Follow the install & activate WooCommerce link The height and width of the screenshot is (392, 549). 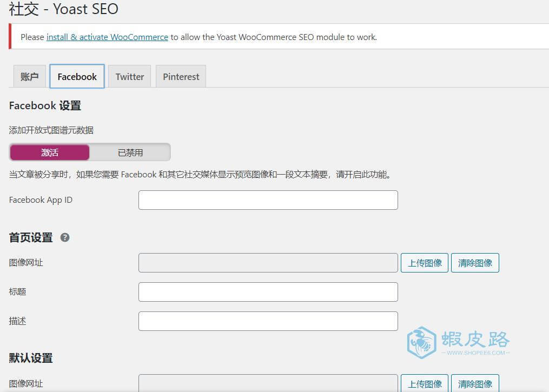coord(107,37)
